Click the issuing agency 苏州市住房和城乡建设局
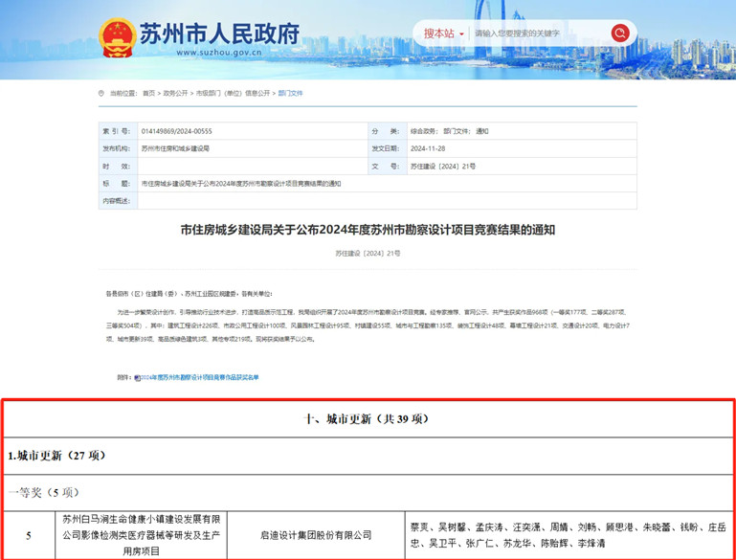736x560 pixels. 174,148
